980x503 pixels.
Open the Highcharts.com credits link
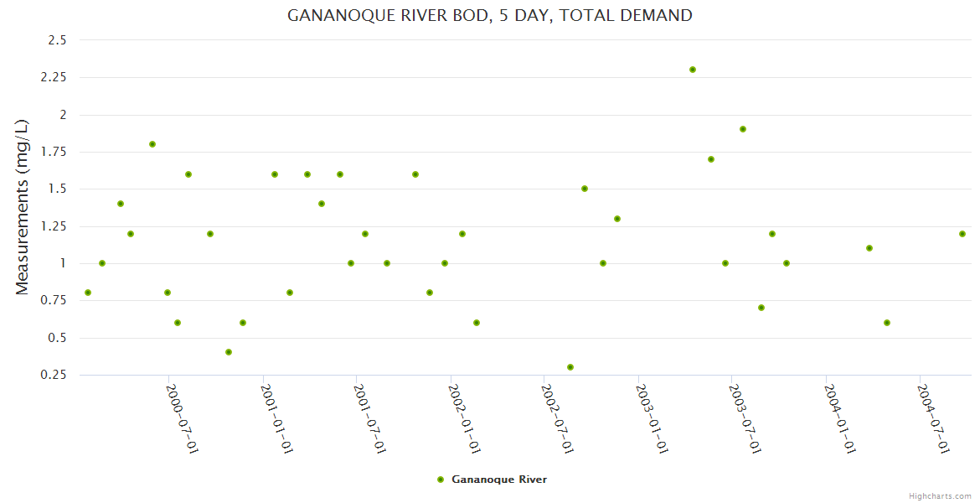click(940, 495)
